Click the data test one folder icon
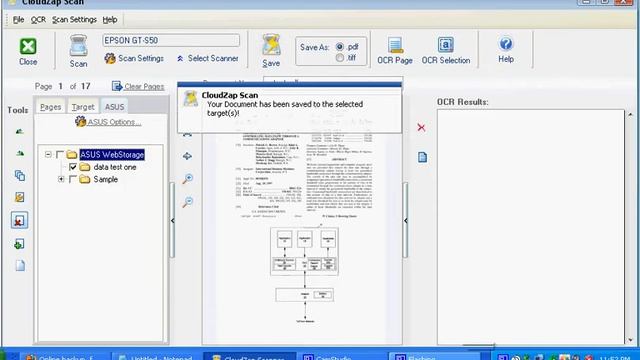Screen dimensions: 640x360 pos(84,167)
